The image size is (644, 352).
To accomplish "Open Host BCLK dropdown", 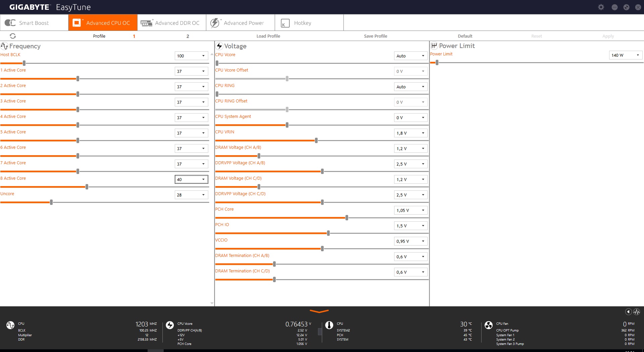I will click(x=191, y=56).
